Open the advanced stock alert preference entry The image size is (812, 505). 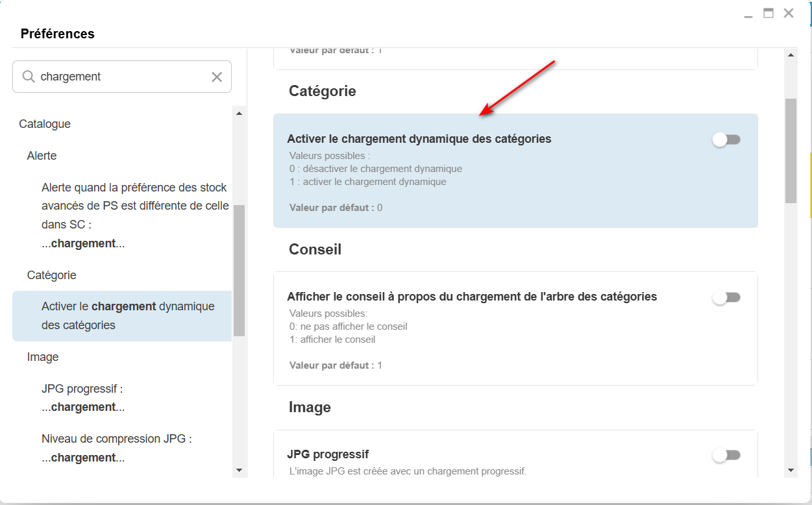(x=134, y=216)
